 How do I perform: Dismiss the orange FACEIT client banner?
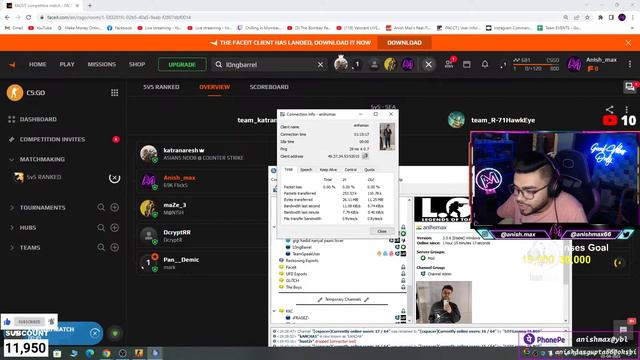(628, 43)
